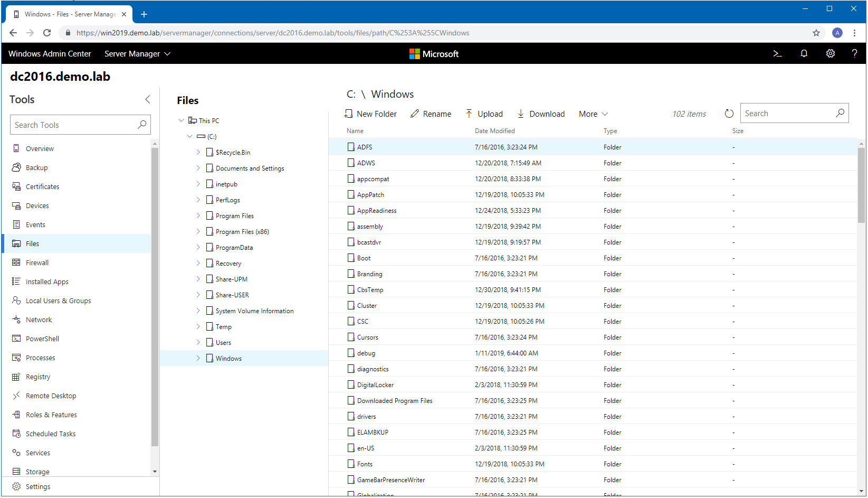The height and width of the screenshot is (498, 868).
Task: Refresh the file list with the reload icon
Action: (x=729, y=113)
